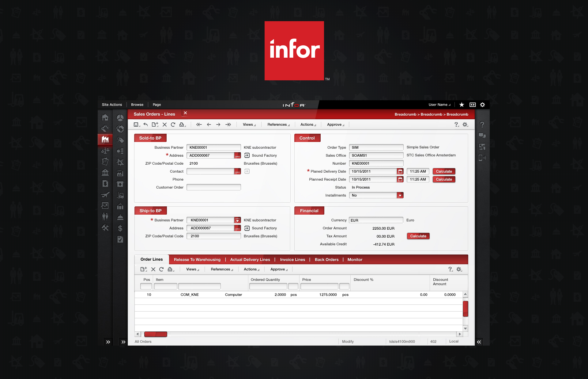Switch to Invoice Lines tab
This screenshot has width=588, height=379.
click(292, 260)
